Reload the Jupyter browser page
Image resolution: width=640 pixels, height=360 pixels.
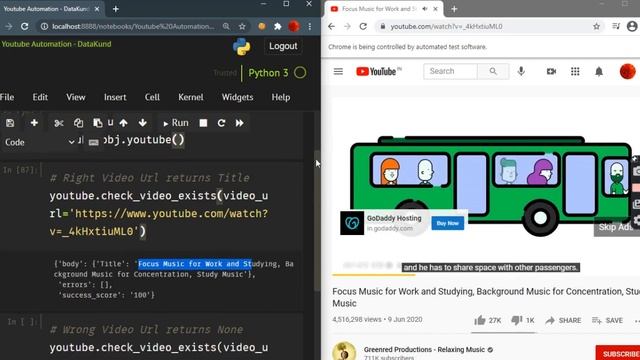pos(24,27)
